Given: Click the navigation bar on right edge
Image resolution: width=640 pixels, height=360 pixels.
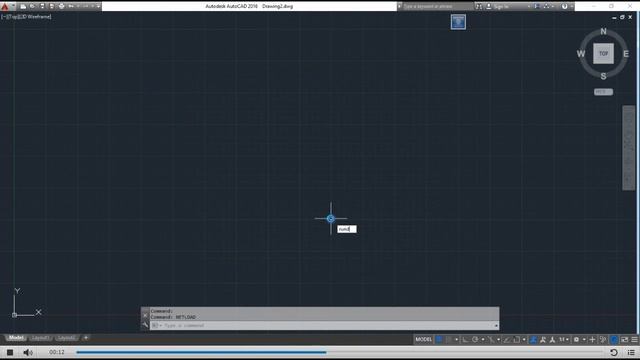Looking at the screenshot, I should (629, 148).
